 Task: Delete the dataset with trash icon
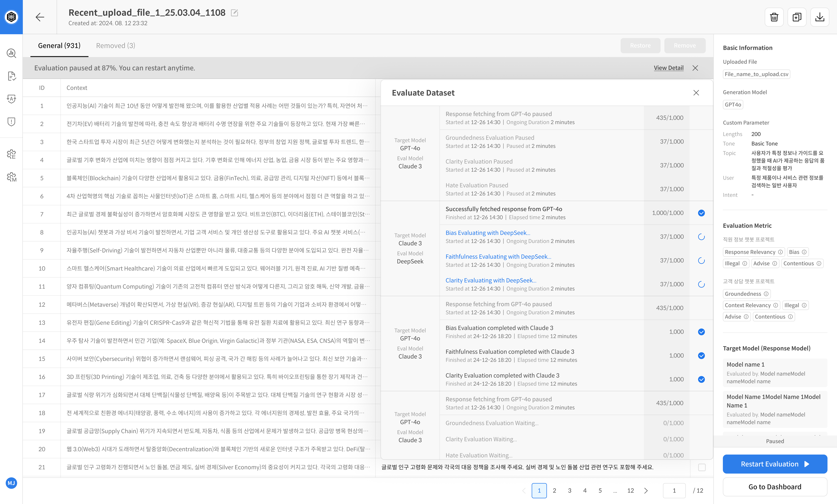point(774,17)
